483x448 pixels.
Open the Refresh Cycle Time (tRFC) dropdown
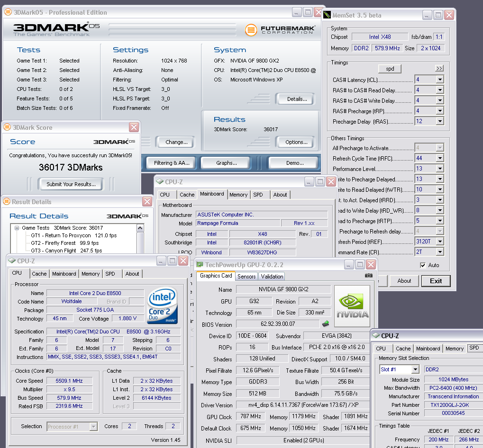click(x=439, y=158)
